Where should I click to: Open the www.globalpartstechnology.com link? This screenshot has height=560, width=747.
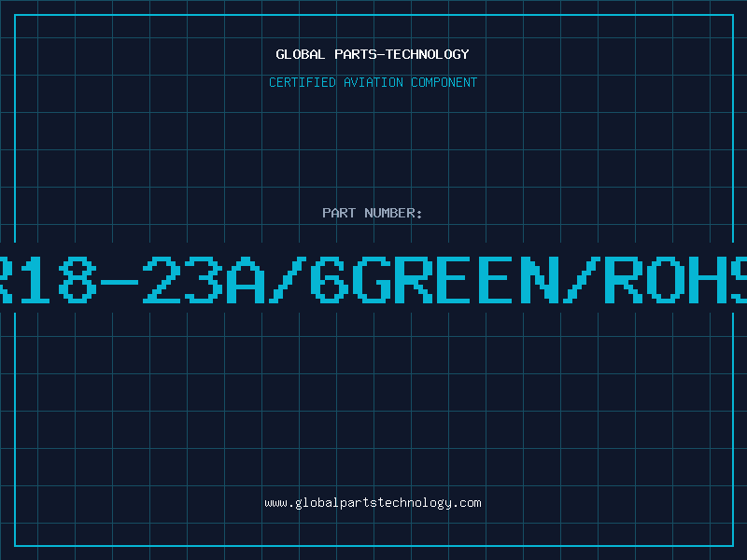[373, 503]
